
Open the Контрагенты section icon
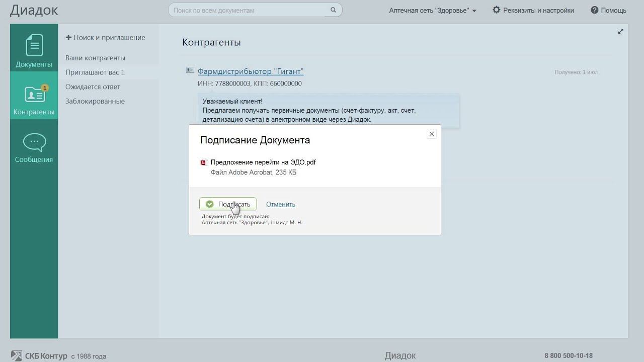(x=35, y=94)
